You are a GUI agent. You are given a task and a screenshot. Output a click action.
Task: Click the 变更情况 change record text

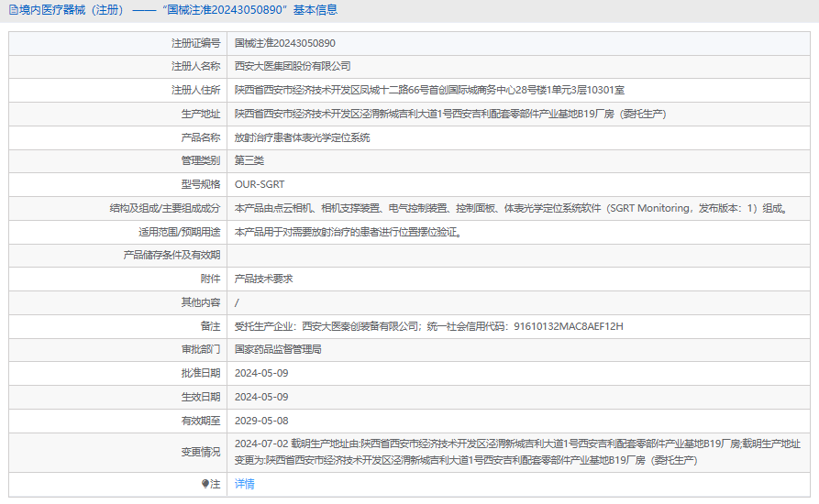(517, 452)
